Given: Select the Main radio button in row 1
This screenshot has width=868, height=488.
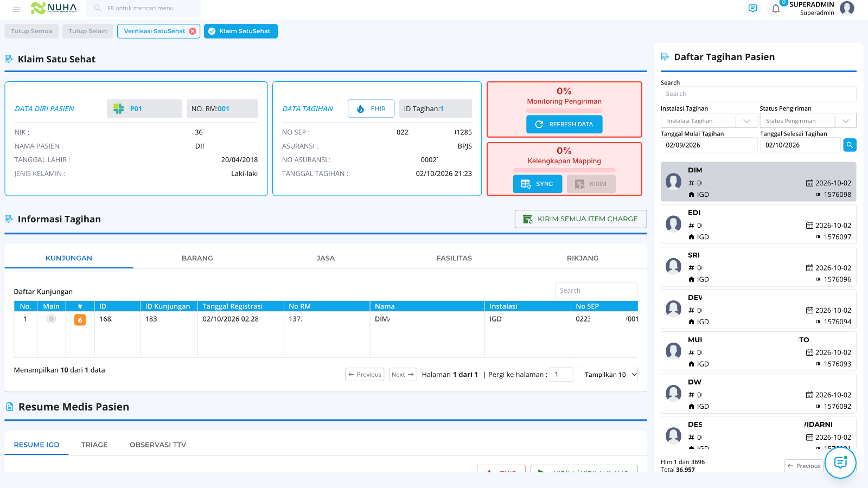Looking at the screenshot, I should coord(51,319).
